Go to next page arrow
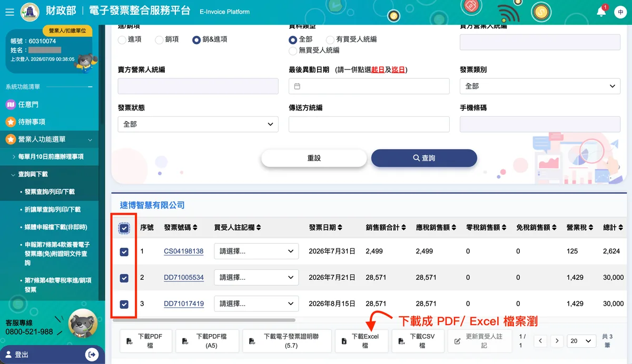This screenshot has width=632, height=364. pos(557,341)
